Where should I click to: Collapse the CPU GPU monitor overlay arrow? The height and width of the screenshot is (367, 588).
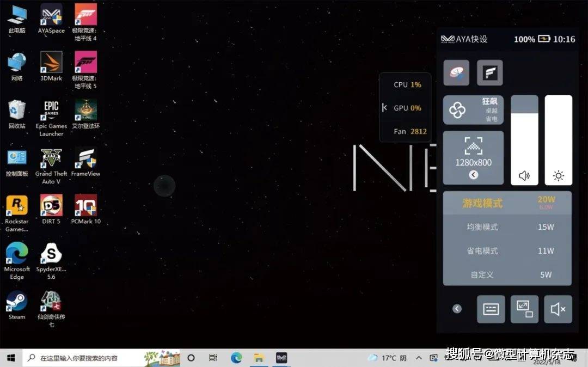tap(384, 108)
